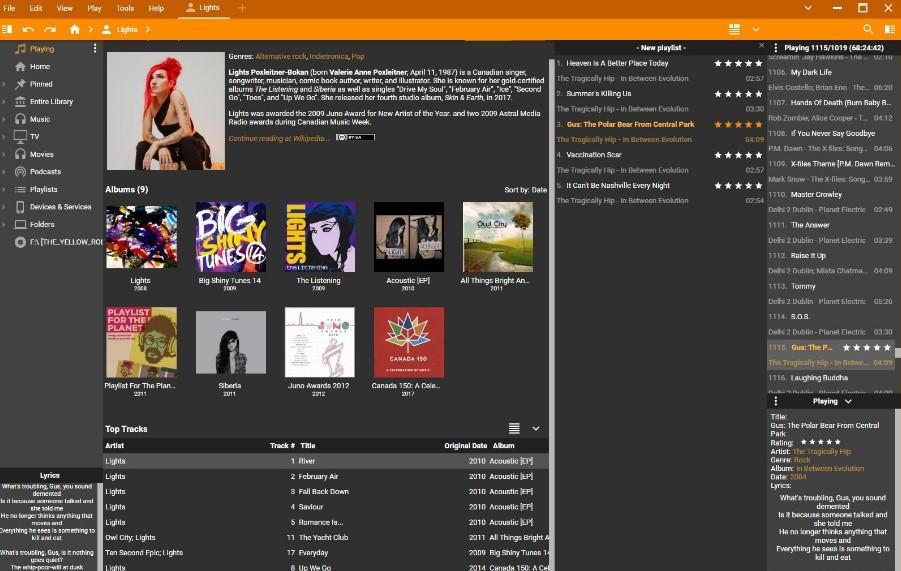Expand the Podcasts tree node
Viewport: 901px width, 571px height.
[4, 172]
